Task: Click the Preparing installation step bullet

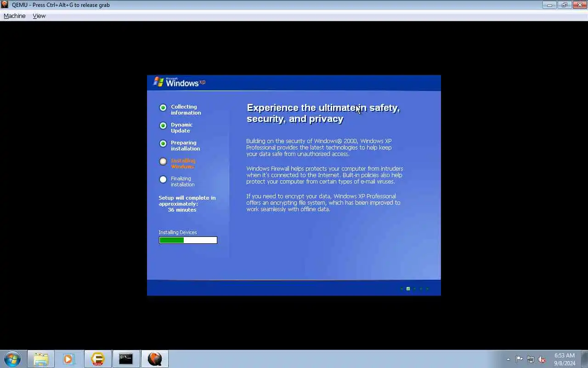Action: tap(163, 144)
